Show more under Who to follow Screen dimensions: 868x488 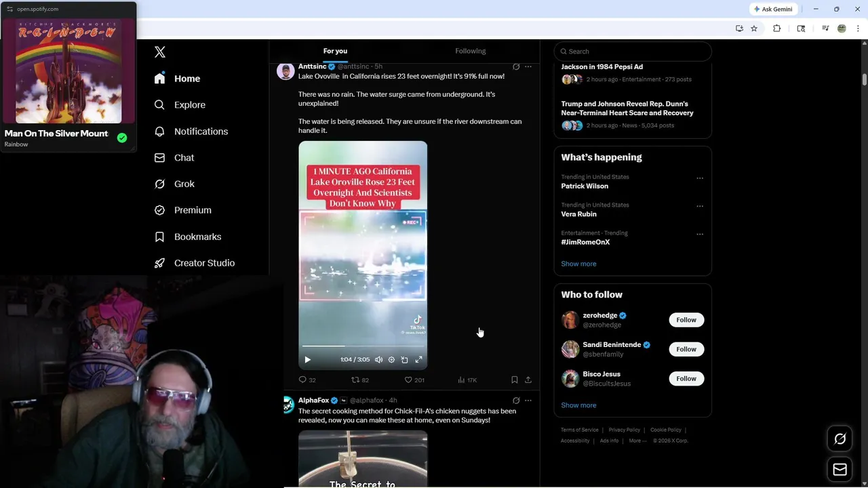(578, 405)
